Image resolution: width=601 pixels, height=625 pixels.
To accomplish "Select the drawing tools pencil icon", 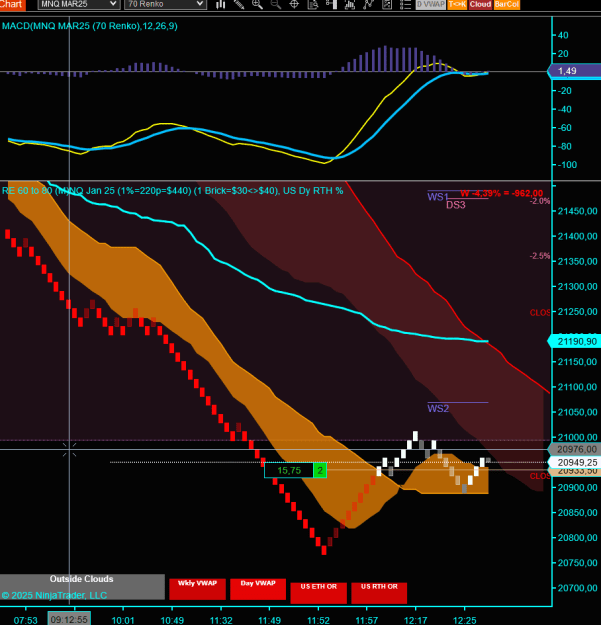I will [239, 4].
